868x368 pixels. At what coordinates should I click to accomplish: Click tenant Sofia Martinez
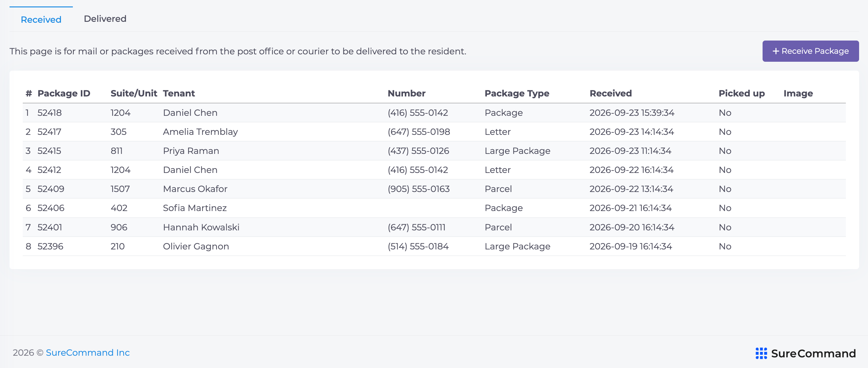[195, 208]
